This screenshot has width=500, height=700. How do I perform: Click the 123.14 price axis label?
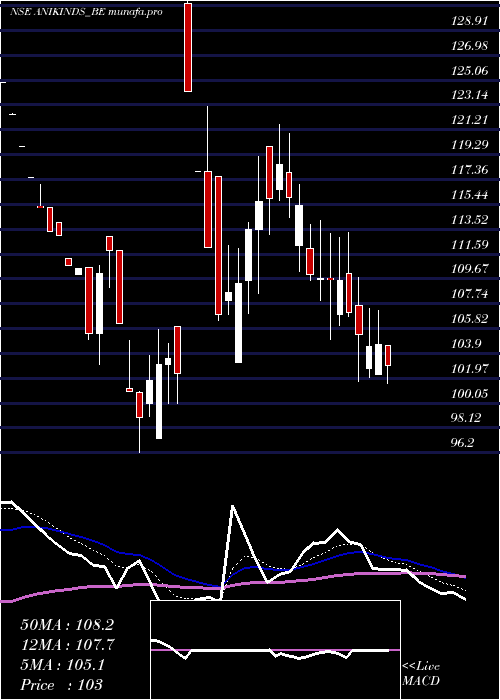coord(468,95)
